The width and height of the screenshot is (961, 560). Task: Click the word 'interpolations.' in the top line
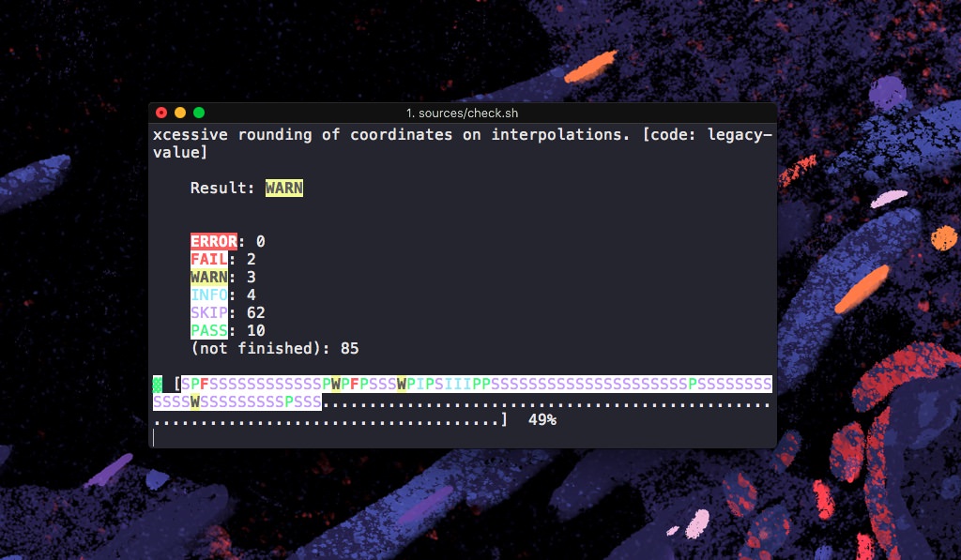[559, 135]
